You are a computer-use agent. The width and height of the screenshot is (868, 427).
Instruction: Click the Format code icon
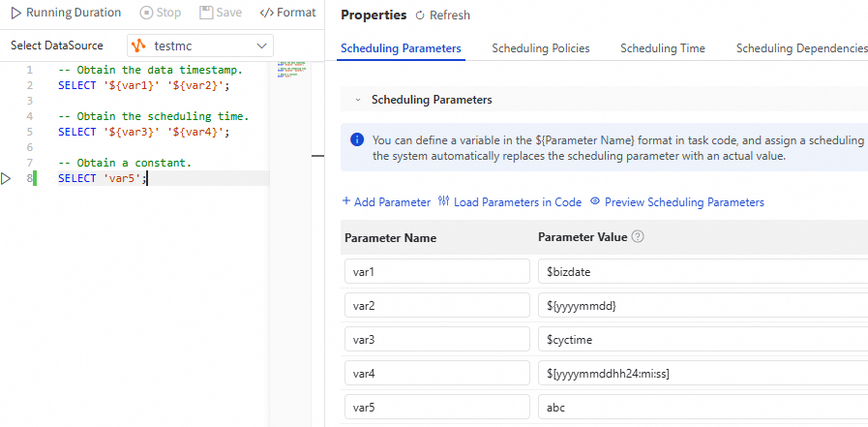(x=265, y=13)
